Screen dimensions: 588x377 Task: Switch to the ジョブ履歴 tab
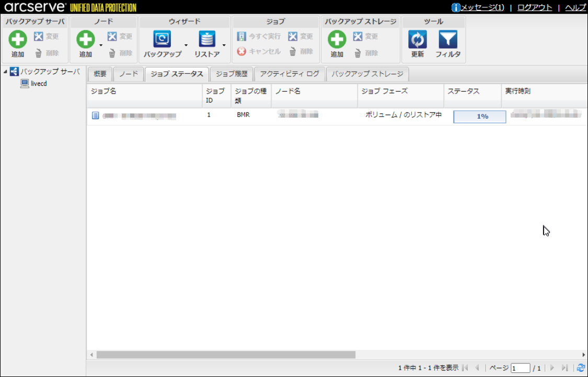pos(232,74)
